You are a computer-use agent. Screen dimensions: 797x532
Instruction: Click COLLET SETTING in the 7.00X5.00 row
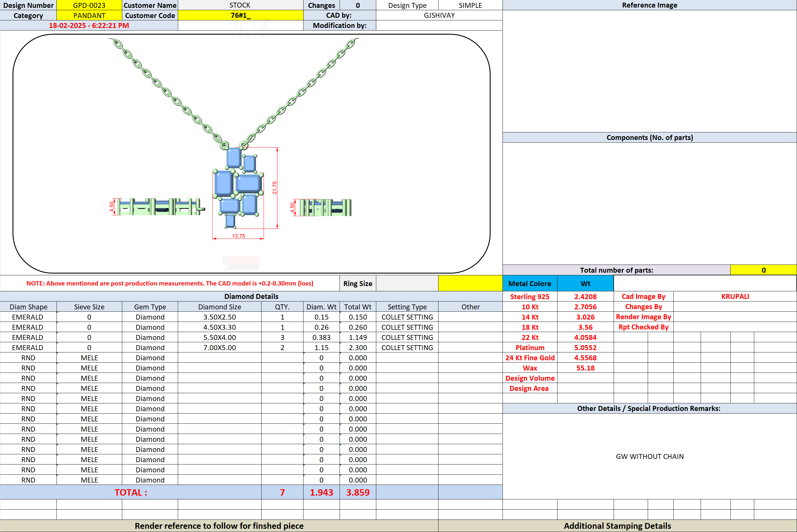tap(407, 347)
